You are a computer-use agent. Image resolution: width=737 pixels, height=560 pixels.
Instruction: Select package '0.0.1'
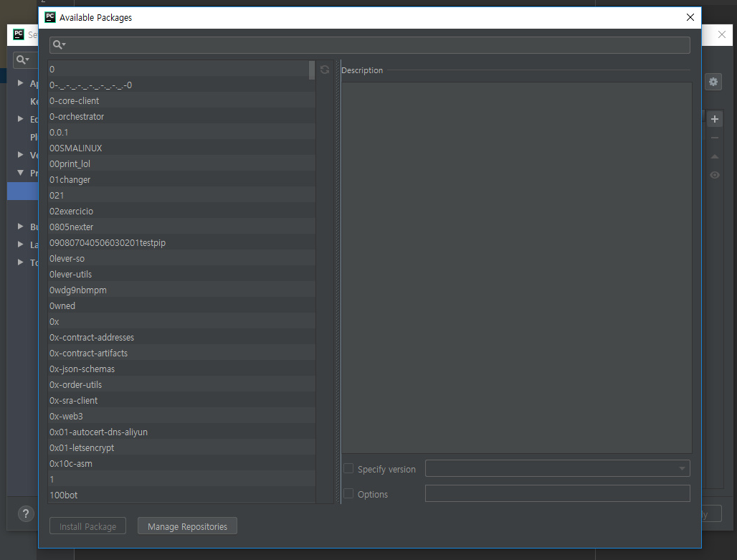(x=181, y=132)
